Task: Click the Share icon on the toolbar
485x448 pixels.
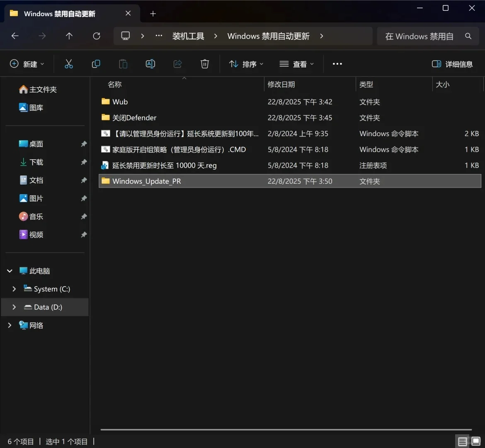Action: point(177,64)
